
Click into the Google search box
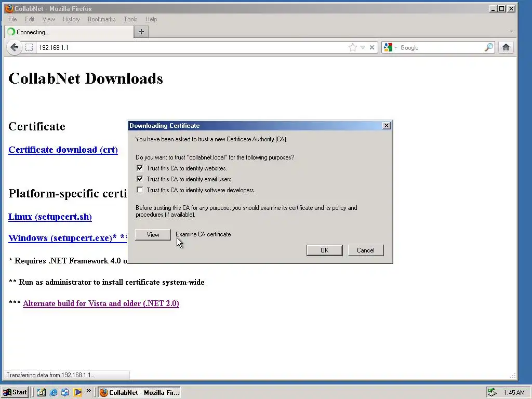pyautogui.click(x=441, y=47)
